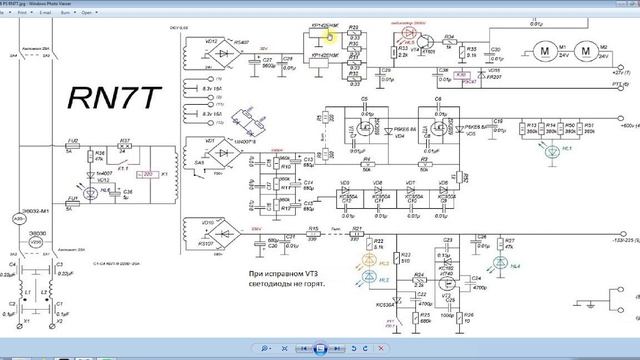
Task: Start the slideshow with the round center button
Action: point(320,349)
